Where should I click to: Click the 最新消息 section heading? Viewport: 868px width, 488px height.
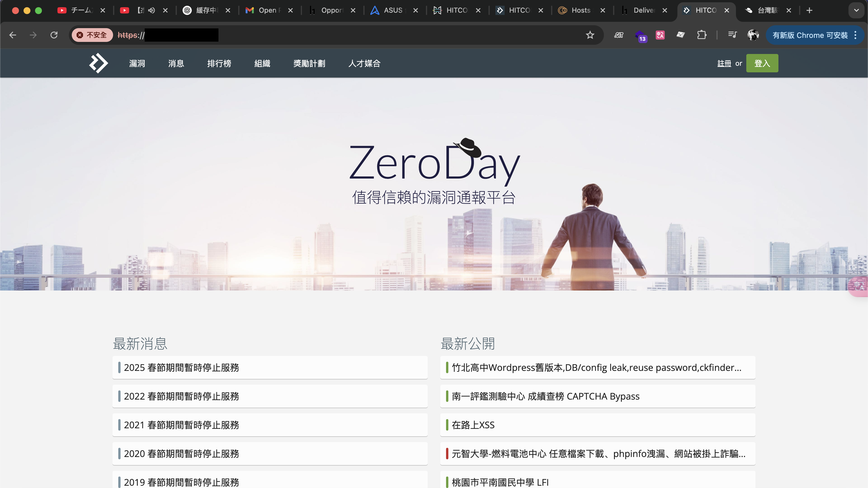click(x=140, y=343)
